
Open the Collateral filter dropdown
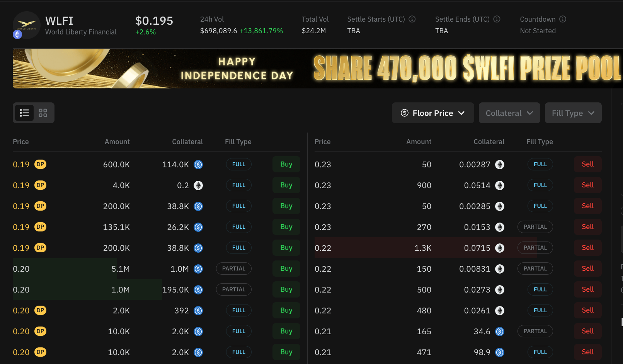point(509,113)
